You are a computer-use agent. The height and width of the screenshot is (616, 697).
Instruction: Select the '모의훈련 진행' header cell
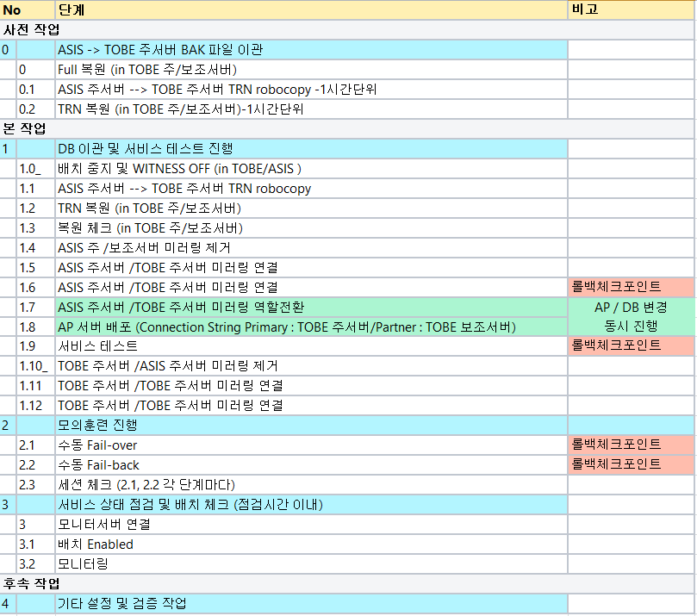click(x=311, y=426)
